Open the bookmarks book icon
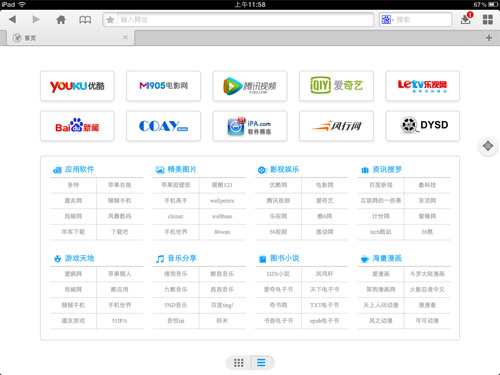Screen dimensions: 500x375 (85, 20)
